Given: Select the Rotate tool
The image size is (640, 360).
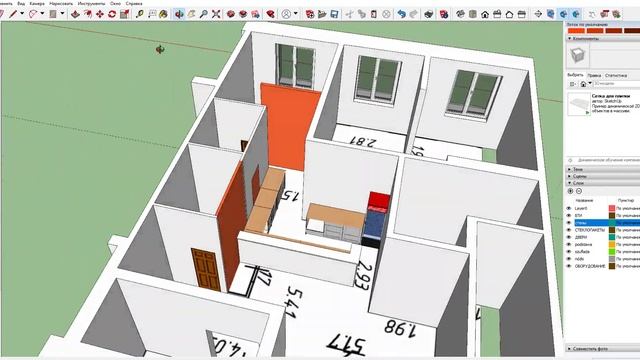Looking at the screenshot, I should (112, 14).
